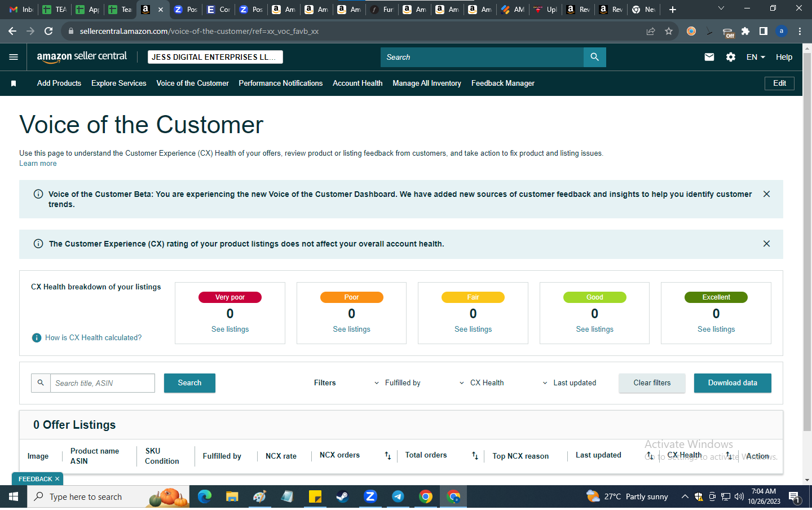Click the Help link in header

(x=784, y=57)
